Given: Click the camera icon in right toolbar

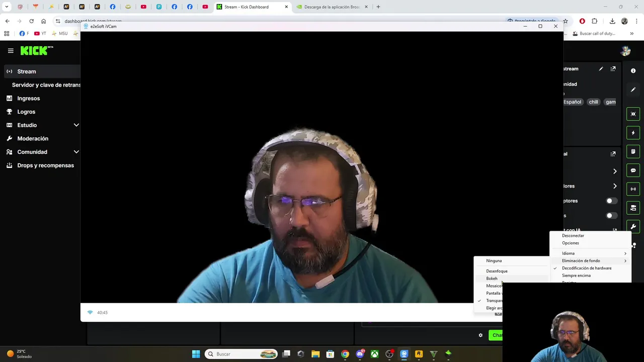Looking at the screenshot, I should pos(633,208).
